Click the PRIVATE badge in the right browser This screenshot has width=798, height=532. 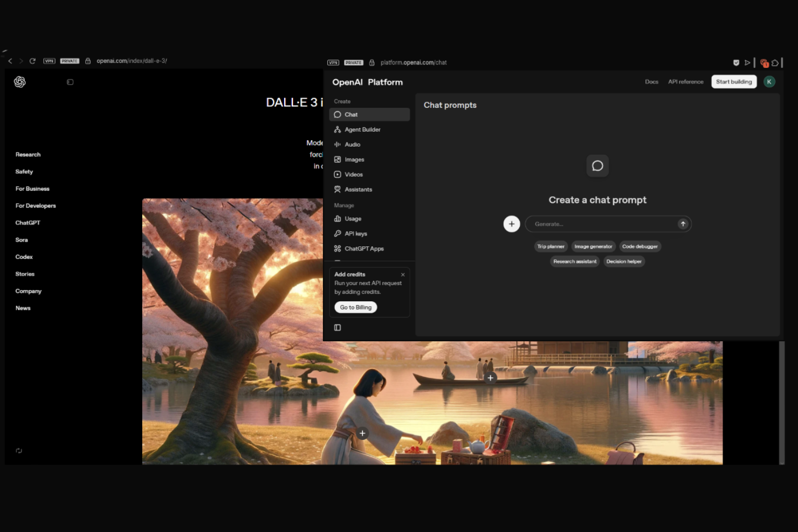click(354, 63)
